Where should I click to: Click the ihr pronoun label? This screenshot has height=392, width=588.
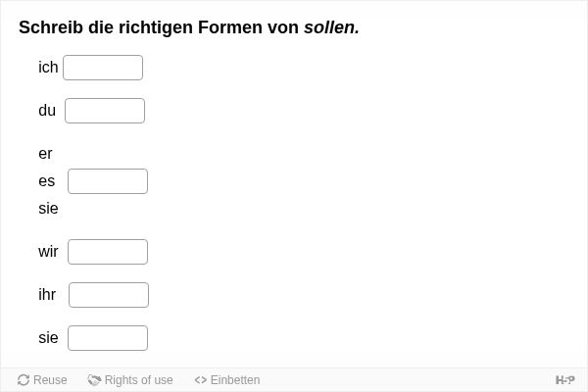point(47,294)
